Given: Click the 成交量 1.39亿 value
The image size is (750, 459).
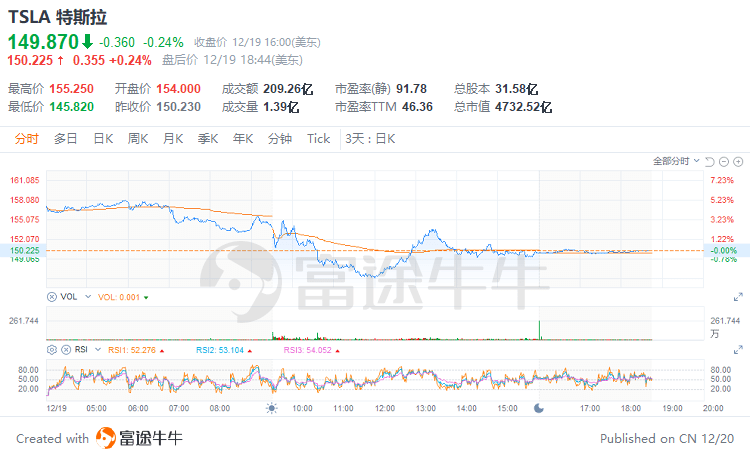Looking at the screenshot, I should (281, 107).
